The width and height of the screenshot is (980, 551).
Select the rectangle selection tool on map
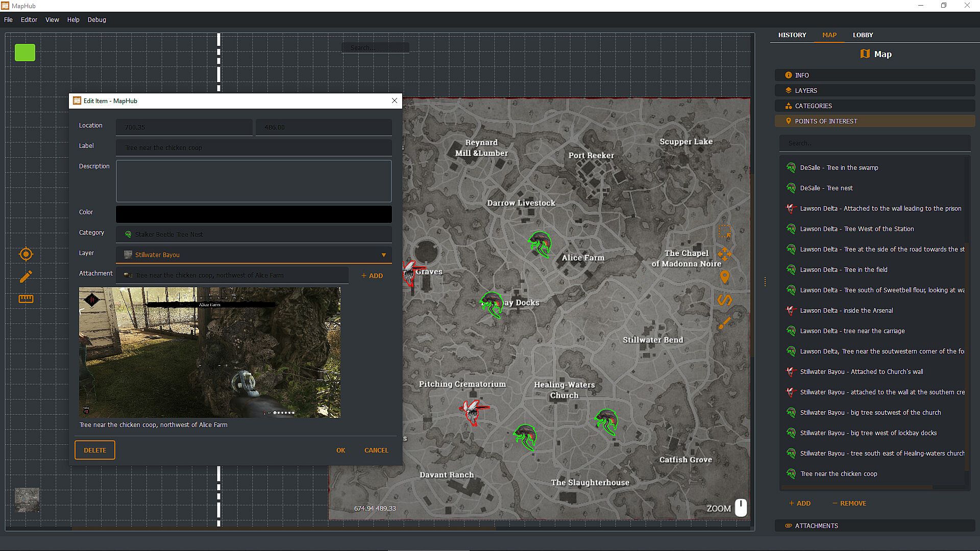[x=724, y=232]
